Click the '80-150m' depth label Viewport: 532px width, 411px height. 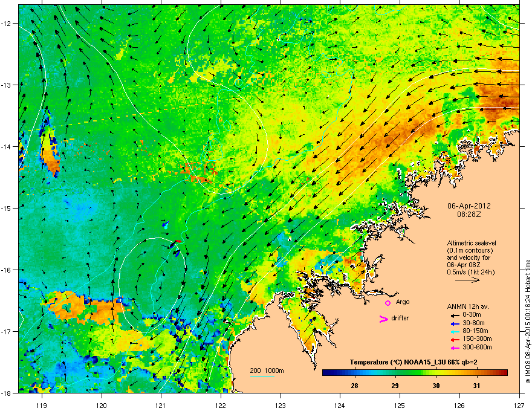coord(475,331)
